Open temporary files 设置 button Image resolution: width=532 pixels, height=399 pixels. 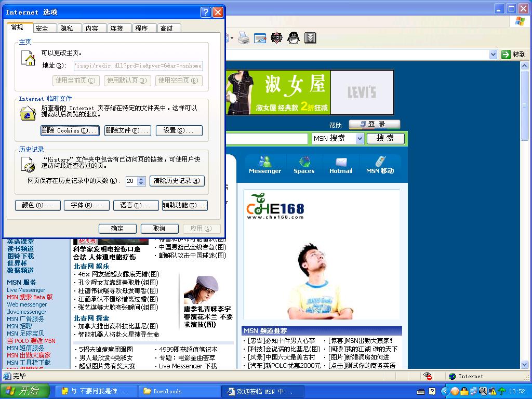(179, 130)
